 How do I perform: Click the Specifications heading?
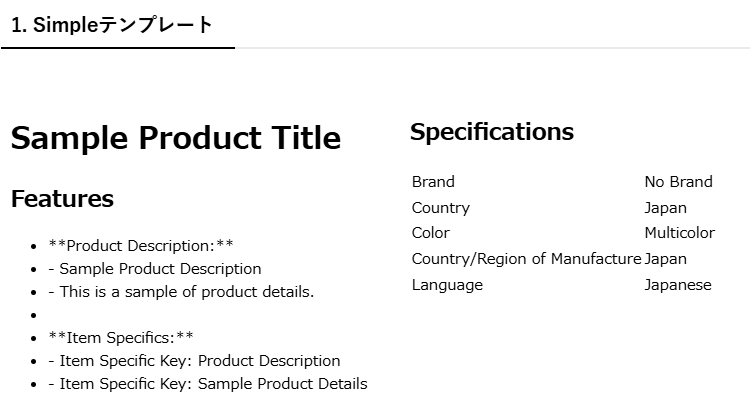(x=492, y=132)
